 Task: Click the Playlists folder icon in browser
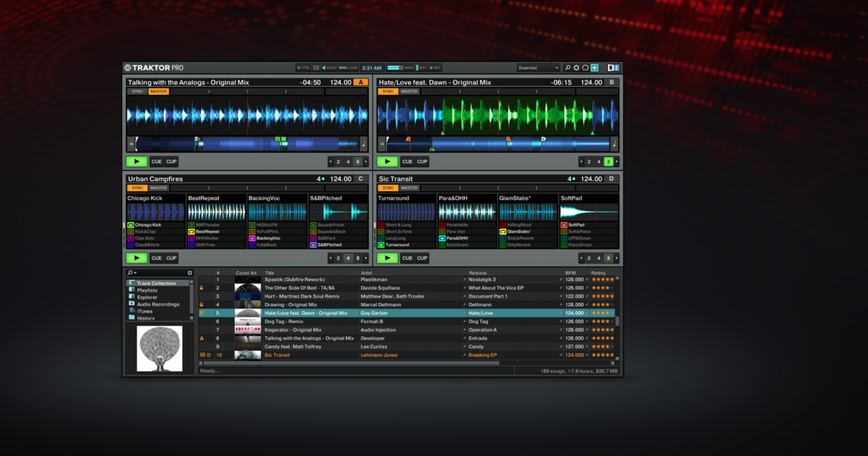pos(131,290)
